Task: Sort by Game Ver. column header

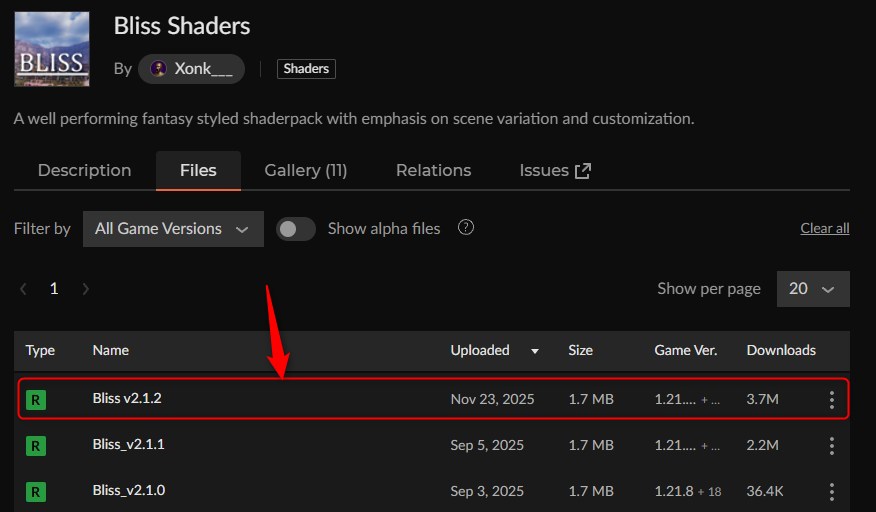Action: [x=685, y=350]
